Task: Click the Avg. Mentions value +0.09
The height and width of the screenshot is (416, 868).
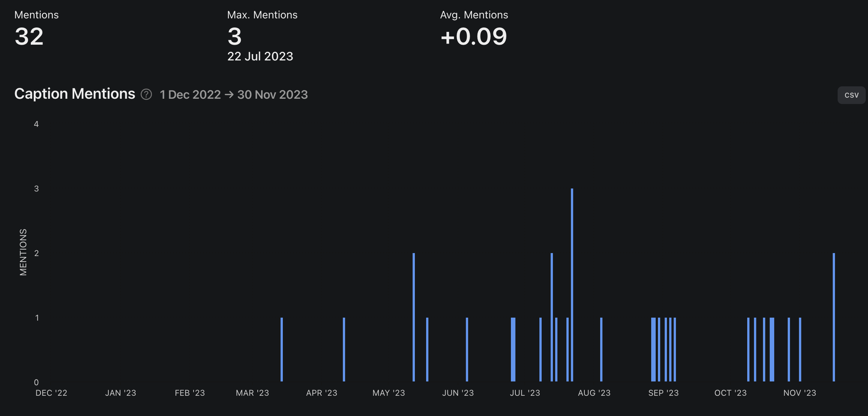Action: (473, 36)
